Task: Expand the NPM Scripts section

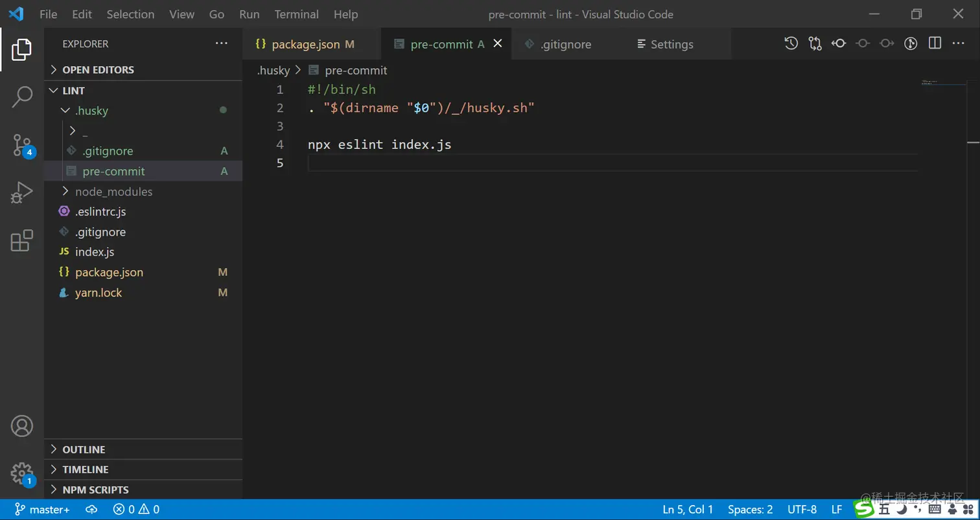Action: [143, 489]
